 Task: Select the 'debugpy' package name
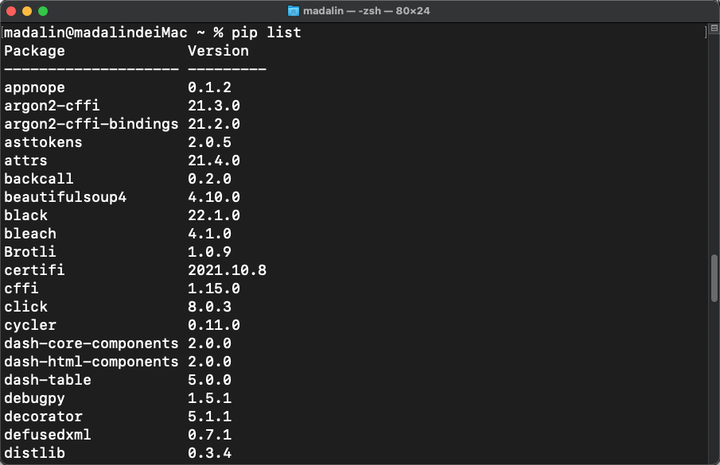(x=34, y=398)
